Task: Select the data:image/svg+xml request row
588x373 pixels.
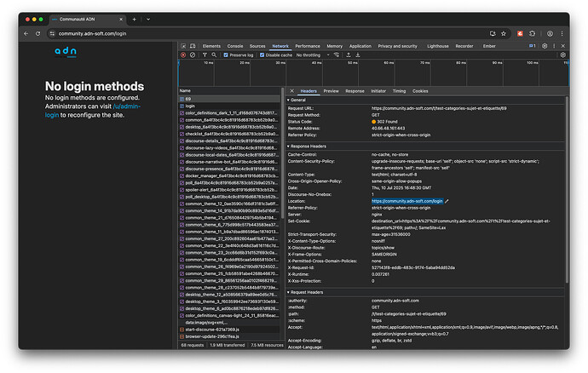Action: [x=229, y=323]
